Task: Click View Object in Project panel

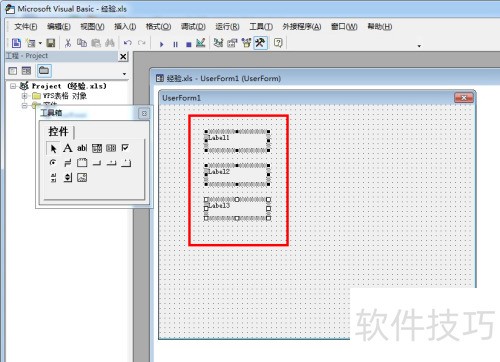Action: [x=26, y=71]
